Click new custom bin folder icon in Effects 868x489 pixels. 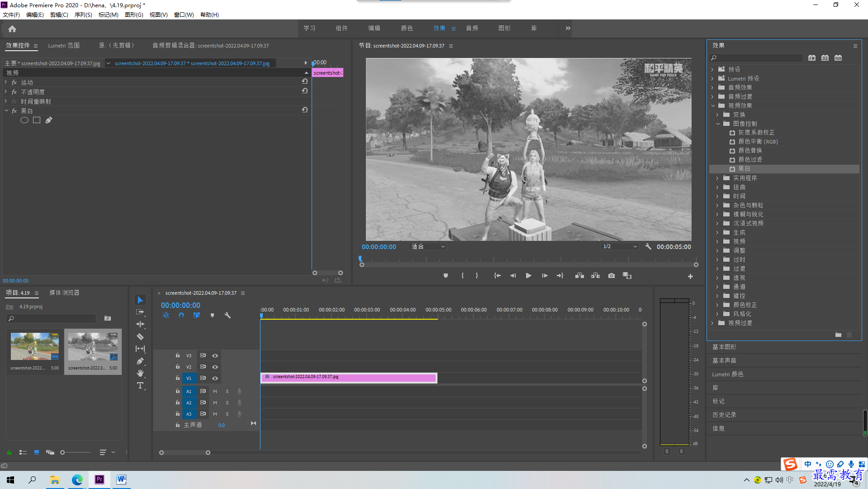(838, 335)
